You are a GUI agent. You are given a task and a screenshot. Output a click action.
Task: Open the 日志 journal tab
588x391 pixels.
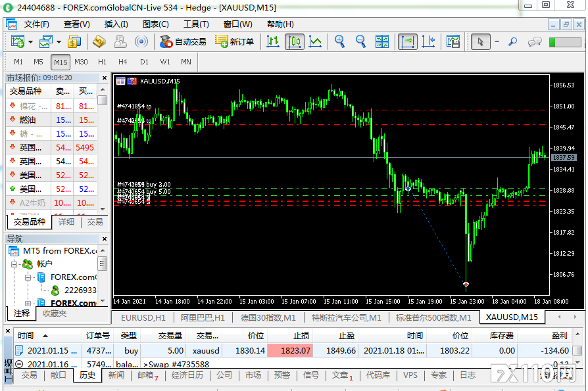[468, 375]
